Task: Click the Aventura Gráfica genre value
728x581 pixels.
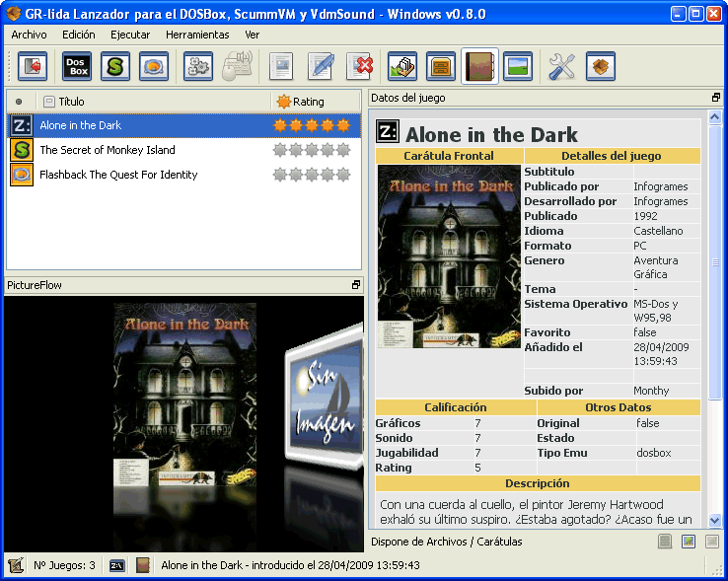Action: [x=656, y=267]
